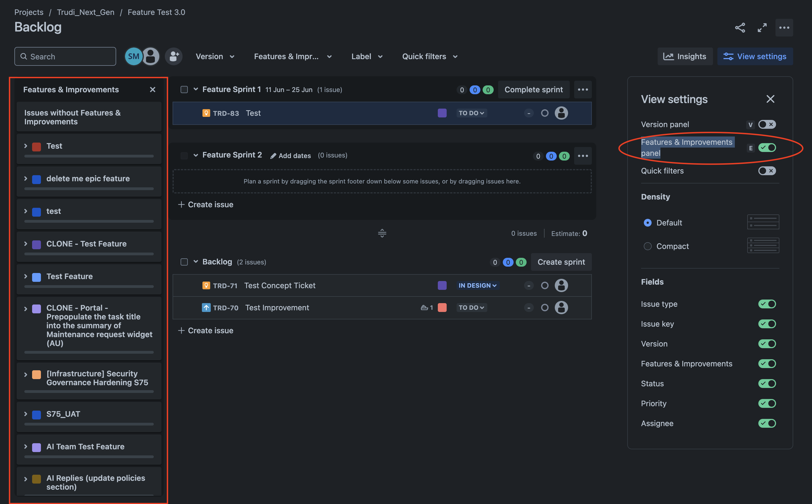Turn off the Features & Improvements panel toggle
Image resolution: width=812 pixels, height=504 pixels.
[767, 147]
